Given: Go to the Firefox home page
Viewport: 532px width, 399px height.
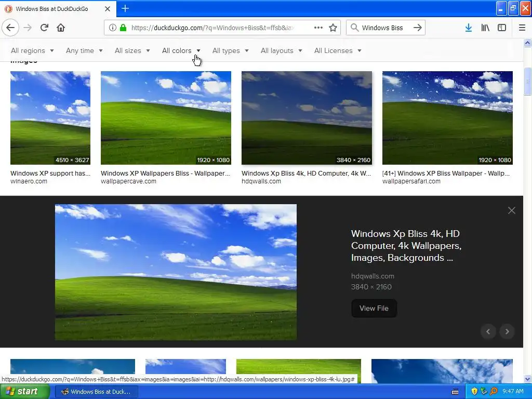Looking at the screenshot, I should pos(61,28).
